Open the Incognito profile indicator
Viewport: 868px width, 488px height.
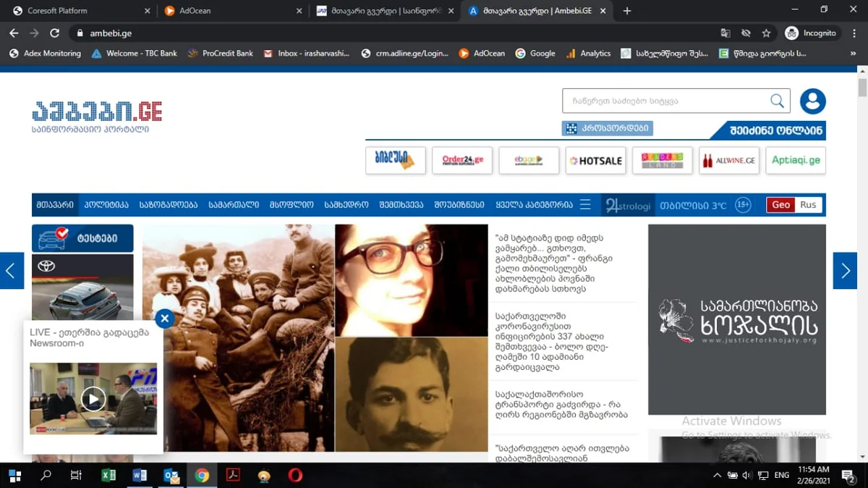point(811,33)
